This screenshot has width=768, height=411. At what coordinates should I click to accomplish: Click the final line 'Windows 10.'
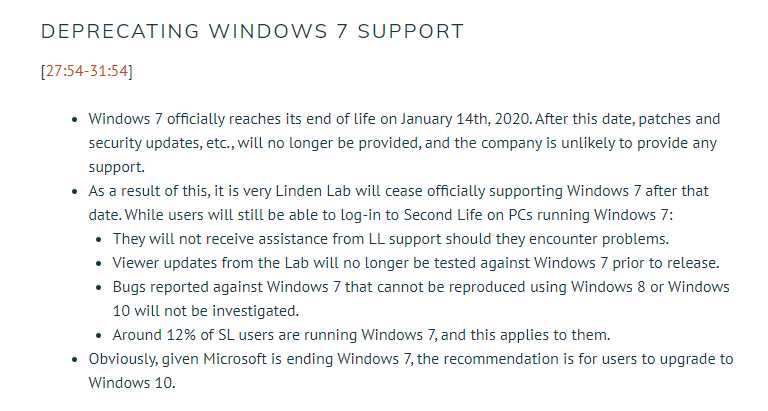pyautogui.click(x=132, y=383)
